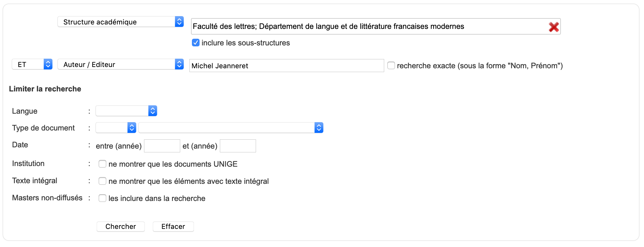
Task: Click the Chercher button
Action: (121, 227)
